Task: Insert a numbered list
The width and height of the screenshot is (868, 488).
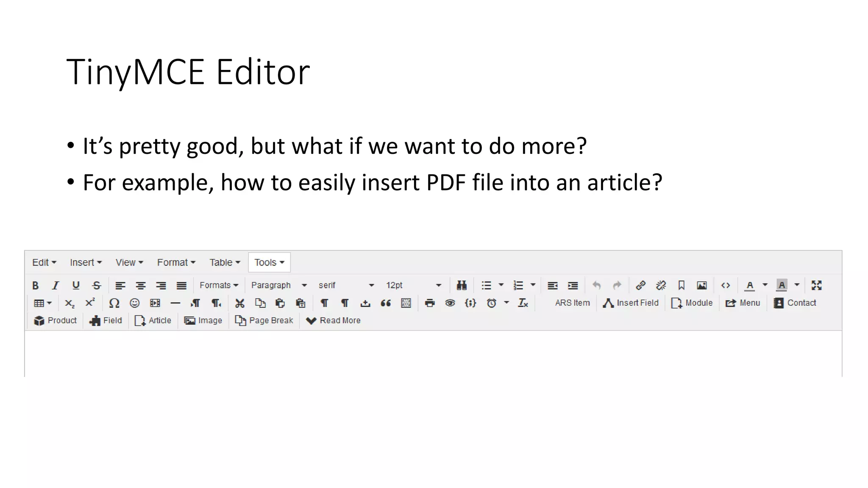Action: click(518, 286)
